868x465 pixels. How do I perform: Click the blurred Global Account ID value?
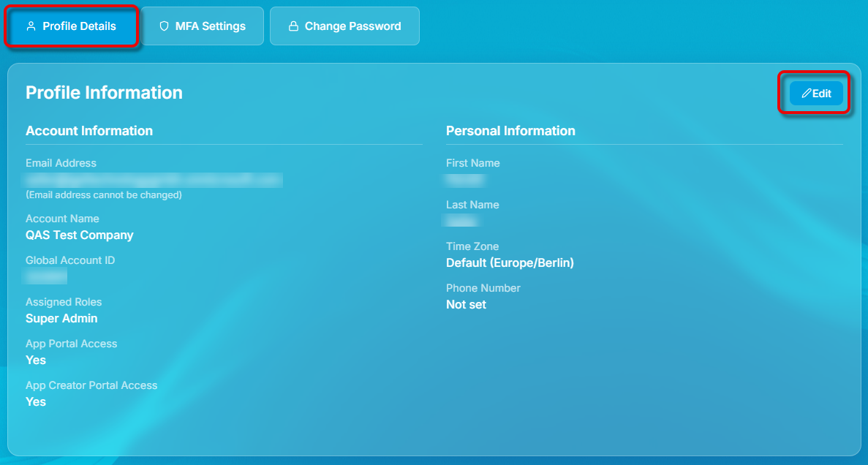[46, 276]
